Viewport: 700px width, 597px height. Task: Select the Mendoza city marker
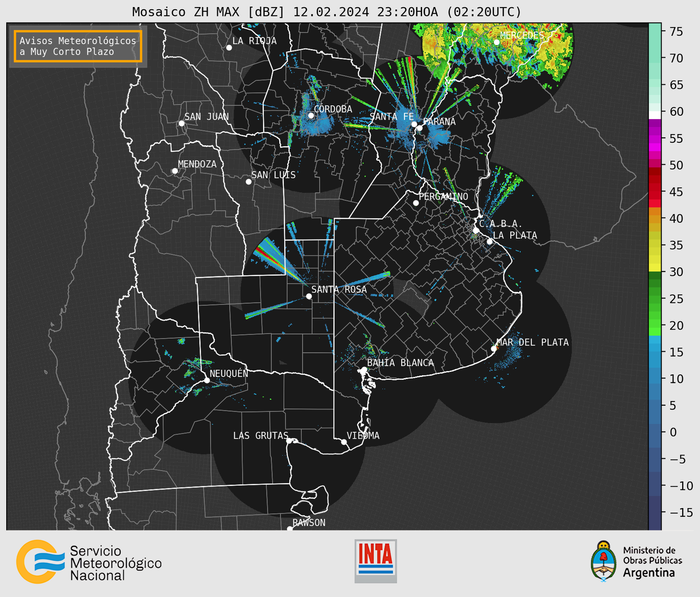coord(175,171)
